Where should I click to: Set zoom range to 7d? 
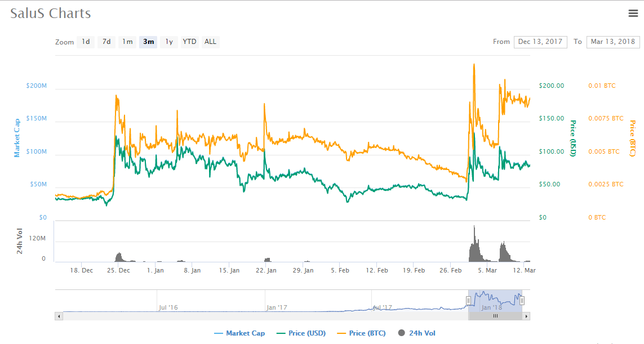(x=106, y=42)
